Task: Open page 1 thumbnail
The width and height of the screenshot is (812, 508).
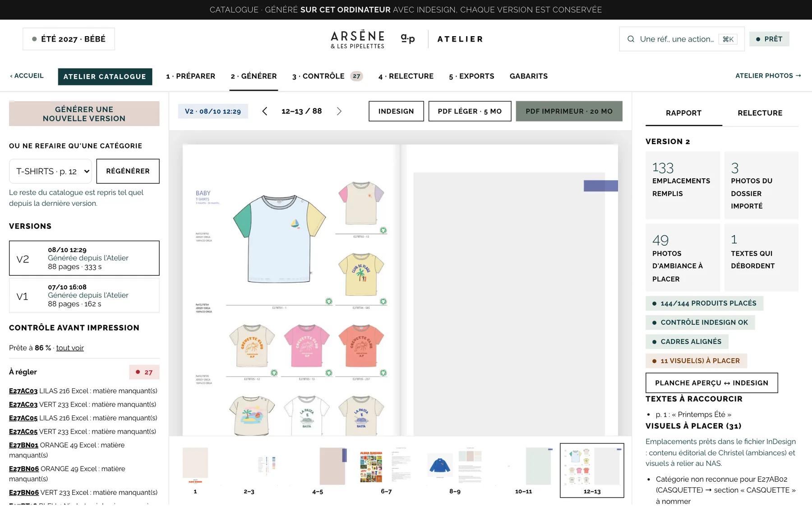Action: (x=195, y=471)
